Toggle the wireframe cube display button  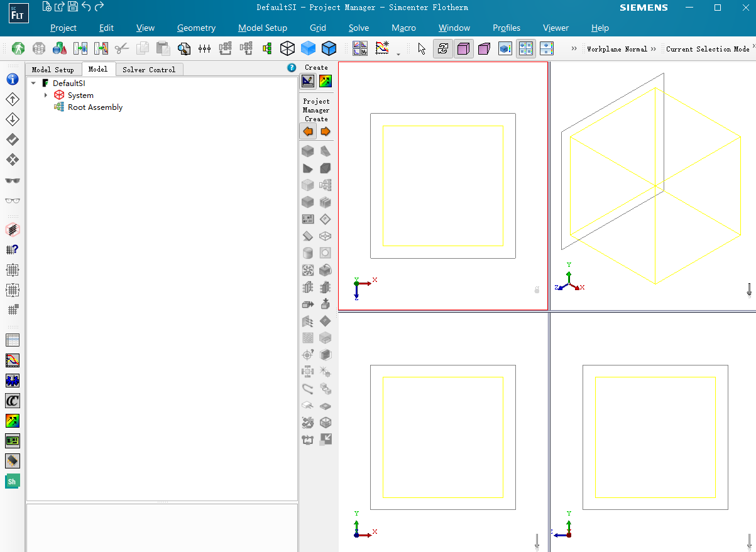tap(287, 48)
